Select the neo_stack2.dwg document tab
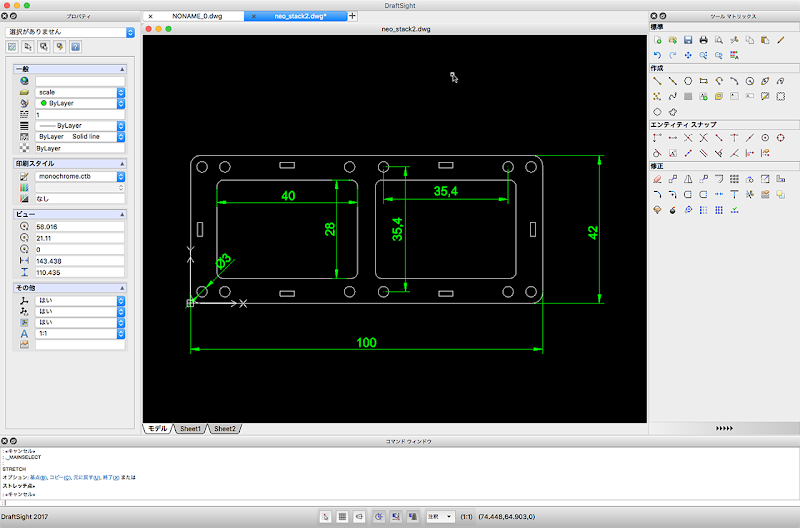800x528 pixels. coord(300,16)
